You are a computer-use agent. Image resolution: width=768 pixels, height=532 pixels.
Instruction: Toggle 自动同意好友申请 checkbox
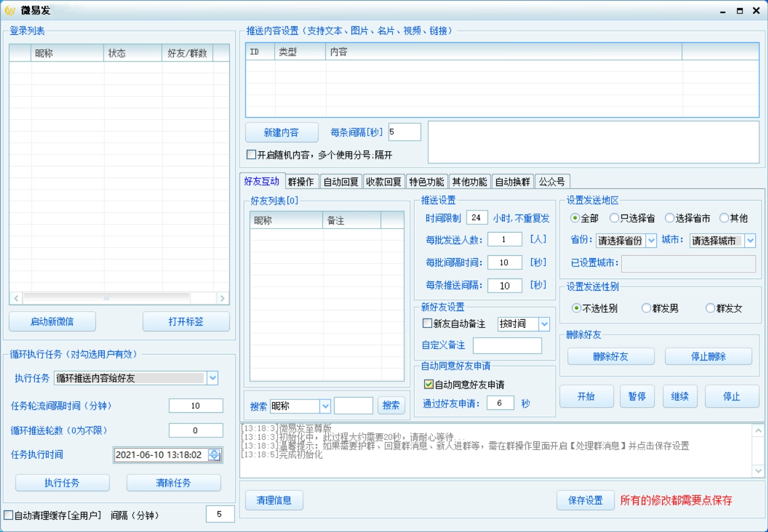click(x=429, y=384)
